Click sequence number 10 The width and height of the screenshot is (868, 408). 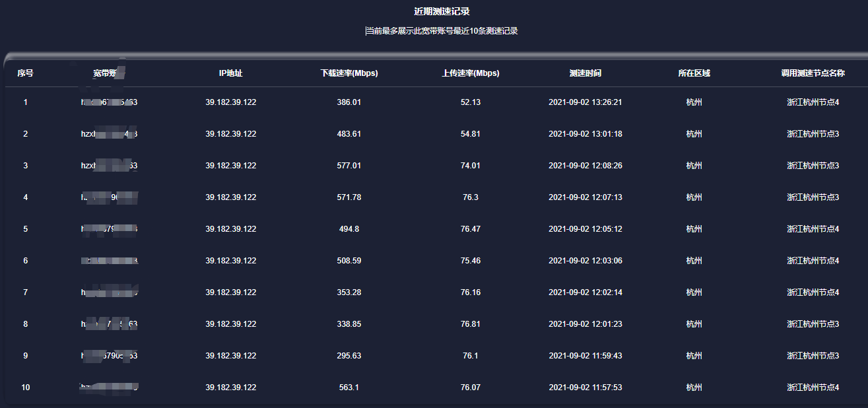pyautogui.click(x=26, y=388)
